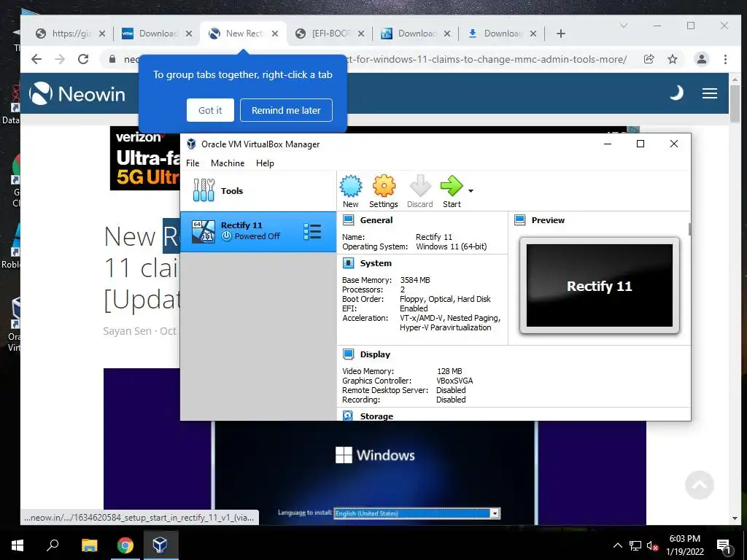Viewport: 747px width, 560px height.
Task: Click the Chrome taskbar icon
Action: click(x=125, y=545)
